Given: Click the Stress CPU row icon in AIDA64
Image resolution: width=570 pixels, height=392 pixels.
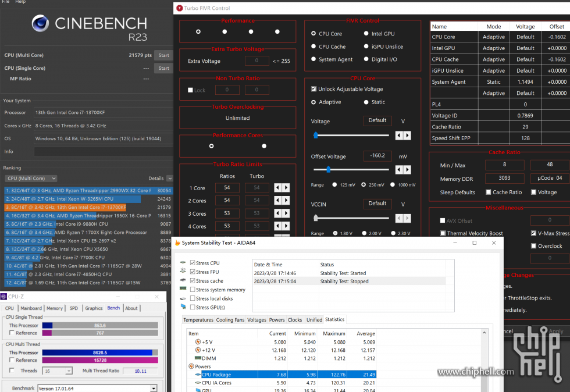Looking at the screenshot, I should click(x=183, y=262).
